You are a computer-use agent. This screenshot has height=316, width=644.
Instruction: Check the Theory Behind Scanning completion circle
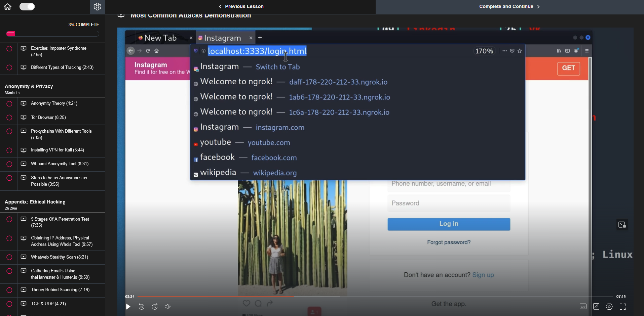(9, 290)
